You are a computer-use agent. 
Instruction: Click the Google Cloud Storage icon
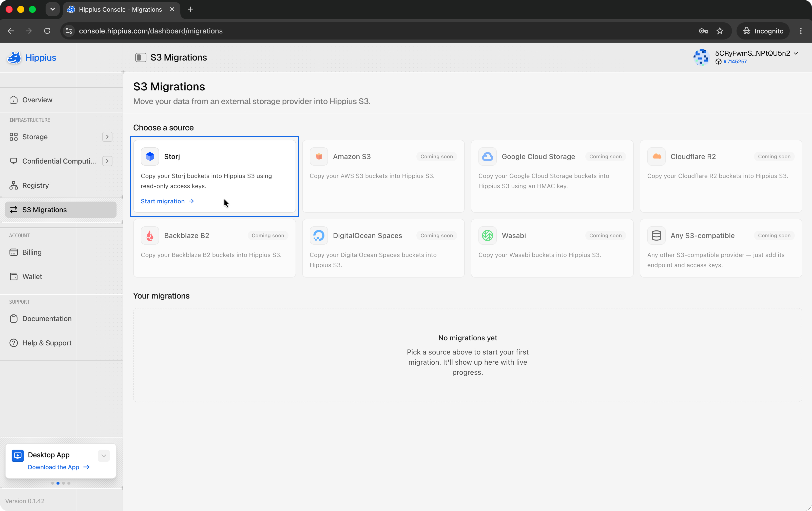pyautogui.click(x=487, y=156)
